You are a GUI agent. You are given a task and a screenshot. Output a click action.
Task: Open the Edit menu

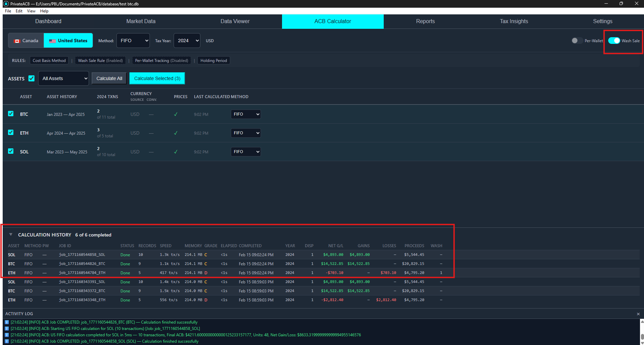pos(19,11)
